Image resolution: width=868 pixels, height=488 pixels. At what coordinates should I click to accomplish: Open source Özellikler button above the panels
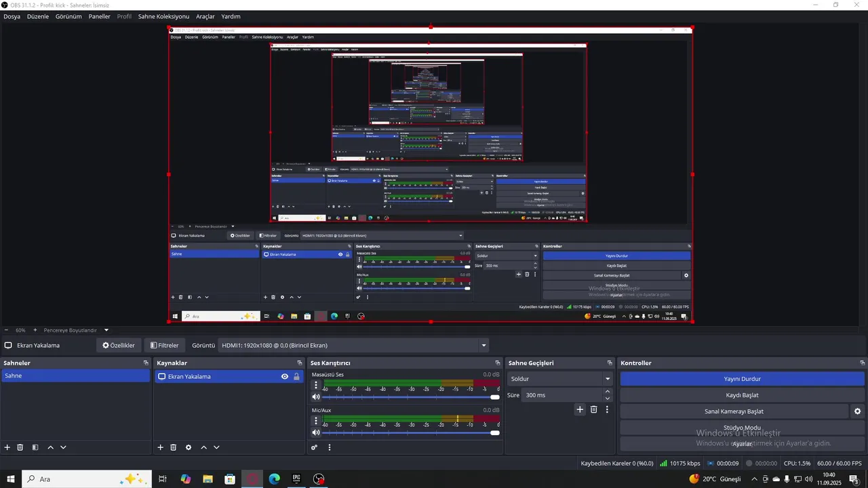pos(119,345)
